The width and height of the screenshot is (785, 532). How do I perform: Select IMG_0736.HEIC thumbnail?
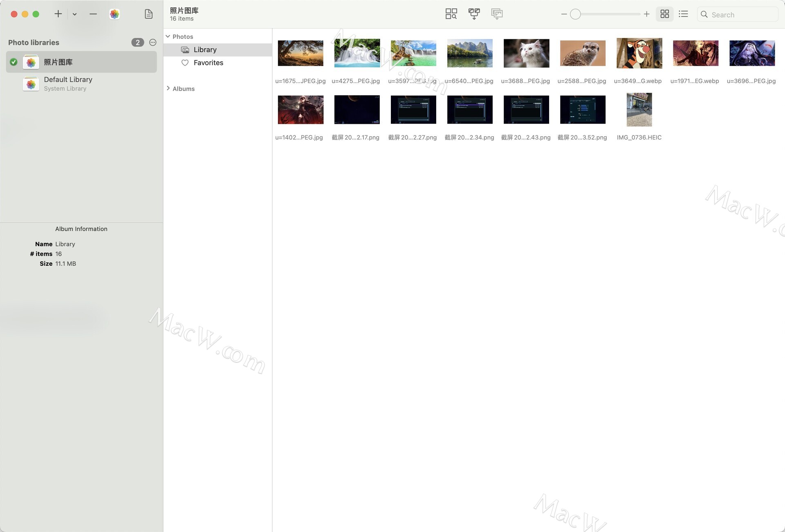click(639, 110)
